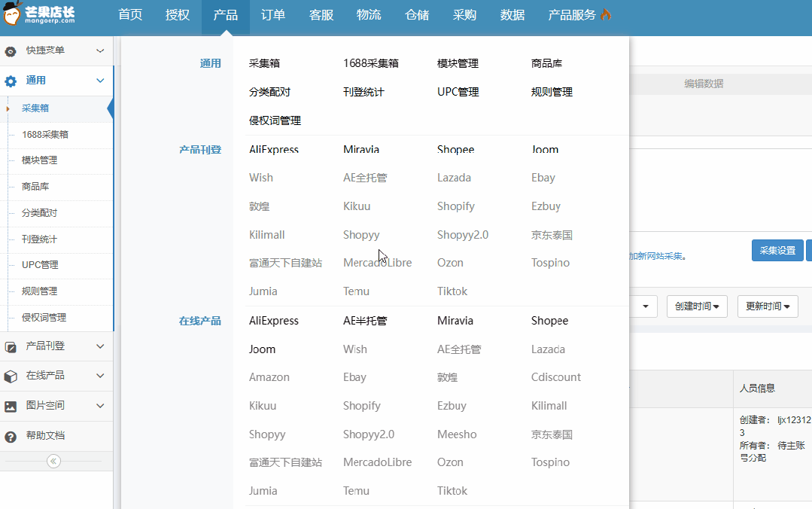
Task: Open AE全托管 under 产品刊登
Action: pos(365,178)
